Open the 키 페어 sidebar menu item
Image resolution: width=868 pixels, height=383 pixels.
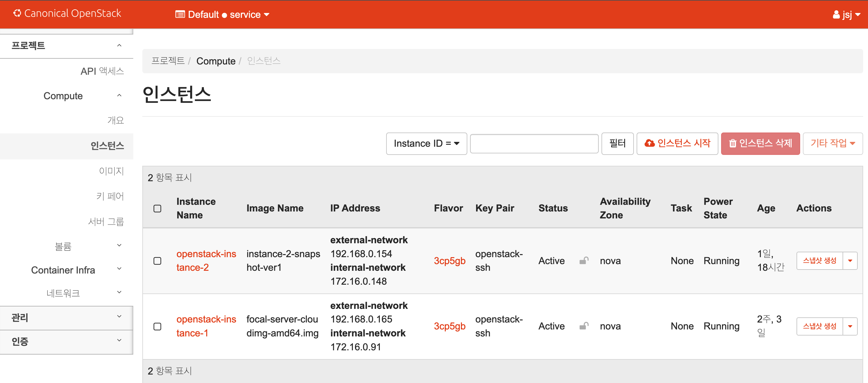pyautogui.click(x=110, y=196)
